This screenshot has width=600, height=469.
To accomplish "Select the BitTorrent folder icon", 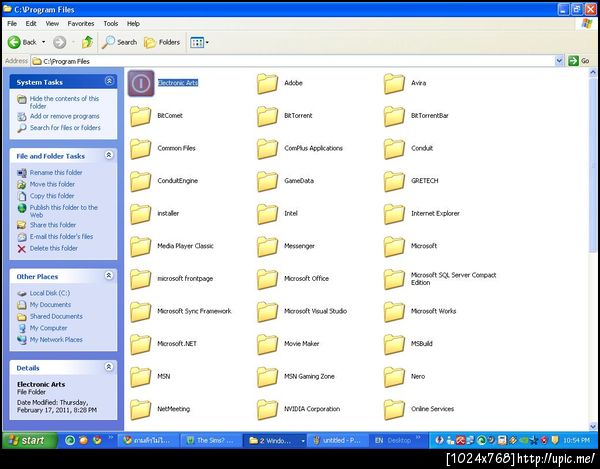I will click(267, 116).
